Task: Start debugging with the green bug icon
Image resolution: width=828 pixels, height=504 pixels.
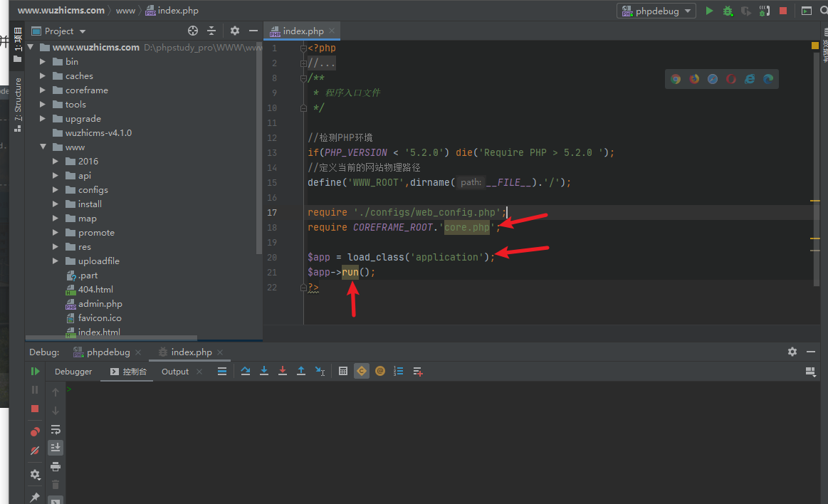Action: click(x=727, y=11)
